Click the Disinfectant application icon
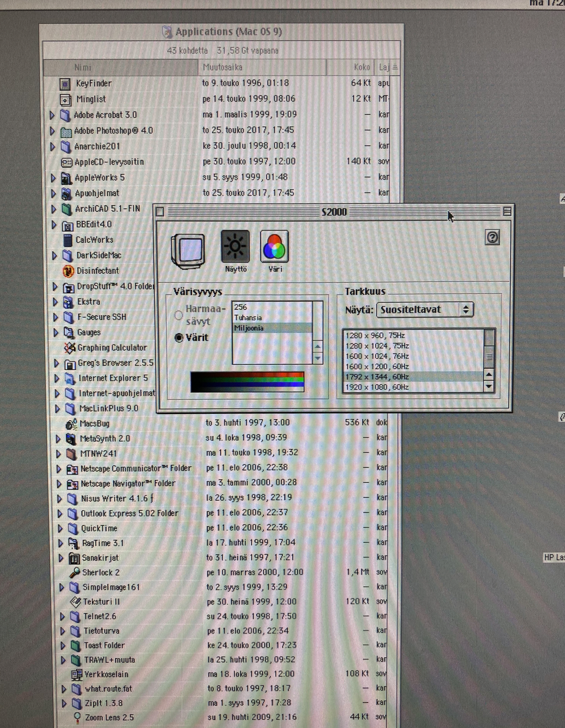The image size is (565, 728). point(68,271)
